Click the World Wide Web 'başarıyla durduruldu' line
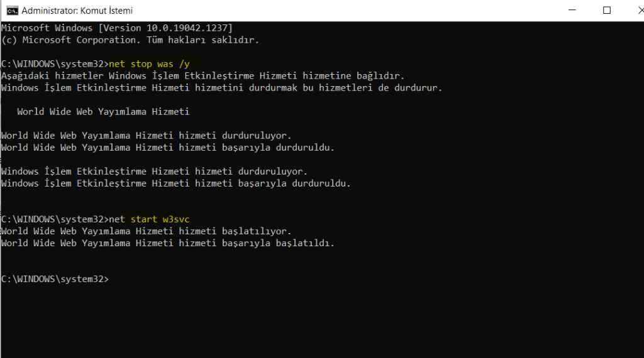Image resolution: width=644 pixels, height=358 pixels. point(168,148)
